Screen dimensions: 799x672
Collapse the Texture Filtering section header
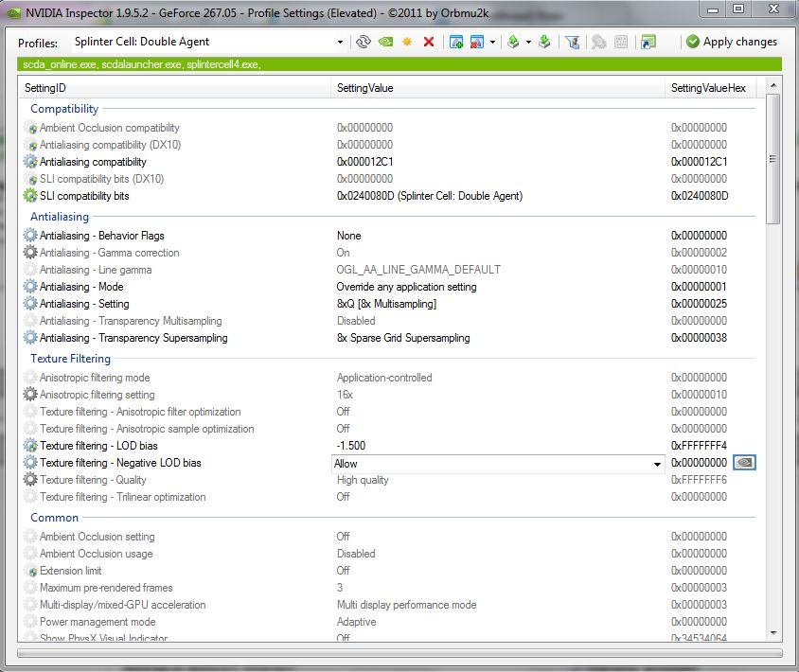70,359
